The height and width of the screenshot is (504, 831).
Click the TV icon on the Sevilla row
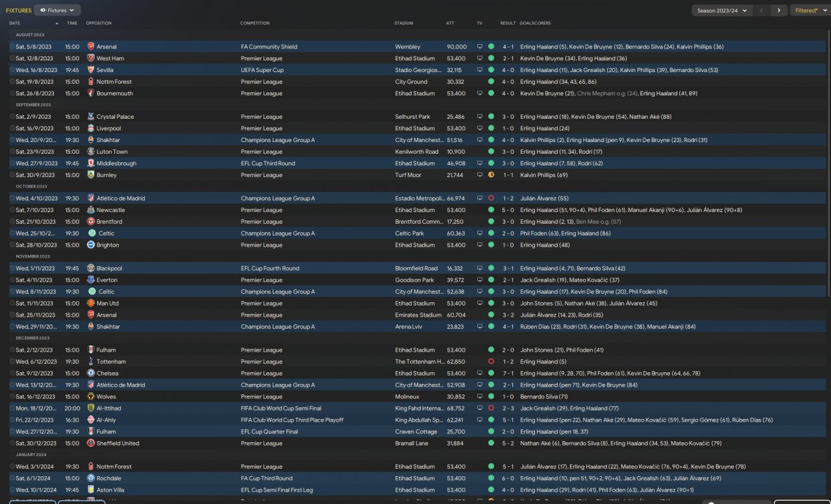[x=480, y=70]
